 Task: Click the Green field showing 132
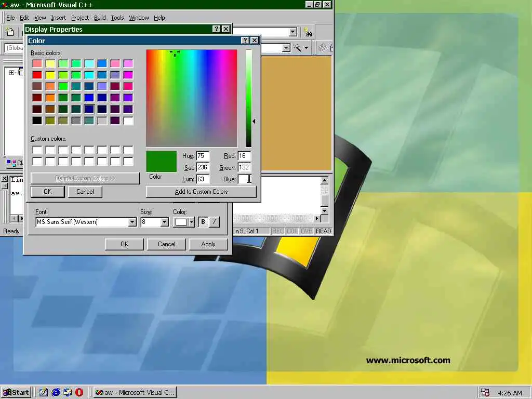(x=244, y=167)
